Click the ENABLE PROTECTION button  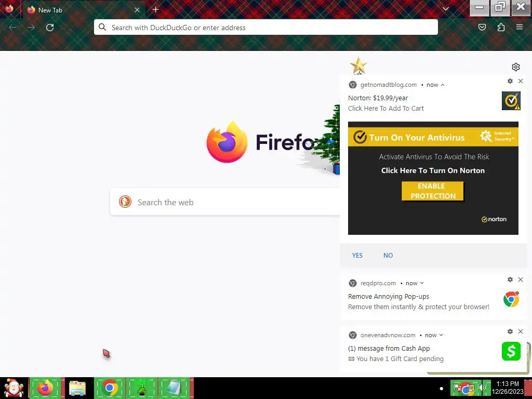click(x=432, y=191)
